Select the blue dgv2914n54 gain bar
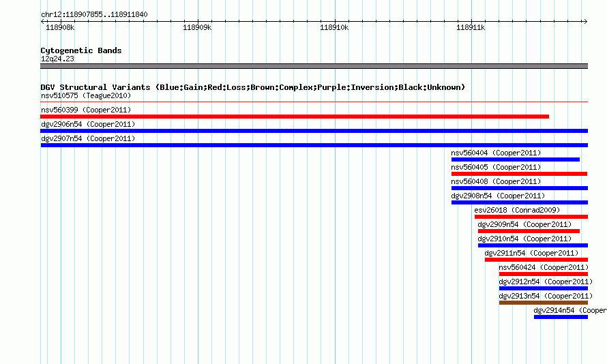 (561, 317)
